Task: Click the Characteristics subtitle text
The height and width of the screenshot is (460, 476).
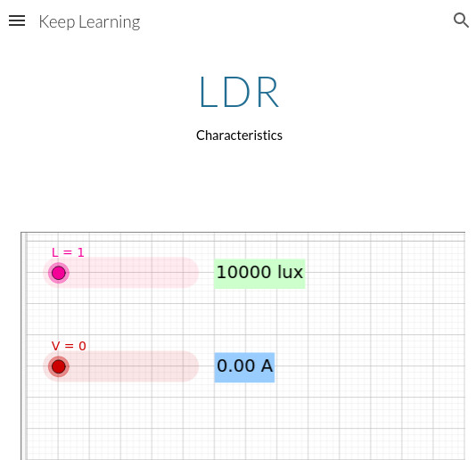Action: pos(239,136)
